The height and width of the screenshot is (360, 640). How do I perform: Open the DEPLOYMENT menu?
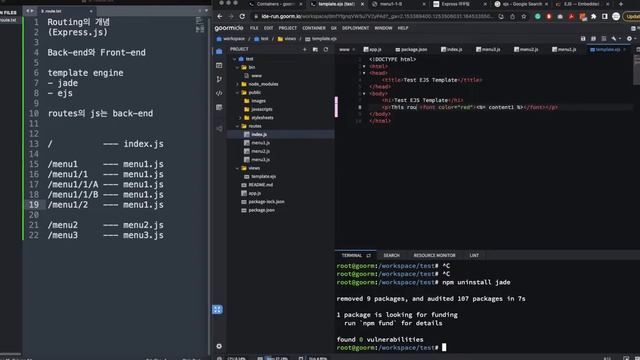(x=356, y=28)
